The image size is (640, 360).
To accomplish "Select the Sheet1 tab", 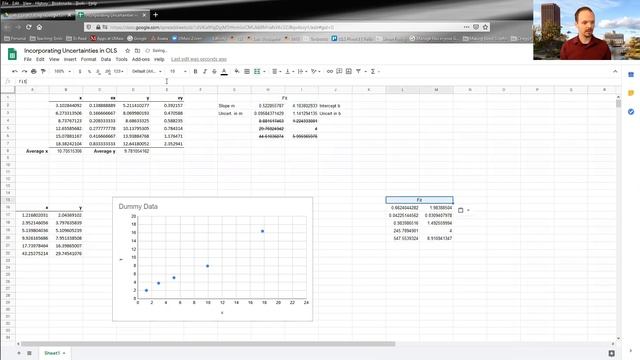I will 54,353.
